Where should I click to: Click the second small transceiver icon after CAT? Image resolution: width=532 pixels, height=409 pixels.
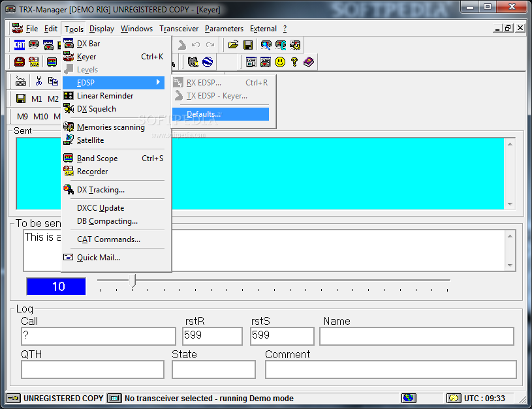click(x=48, y=44)
